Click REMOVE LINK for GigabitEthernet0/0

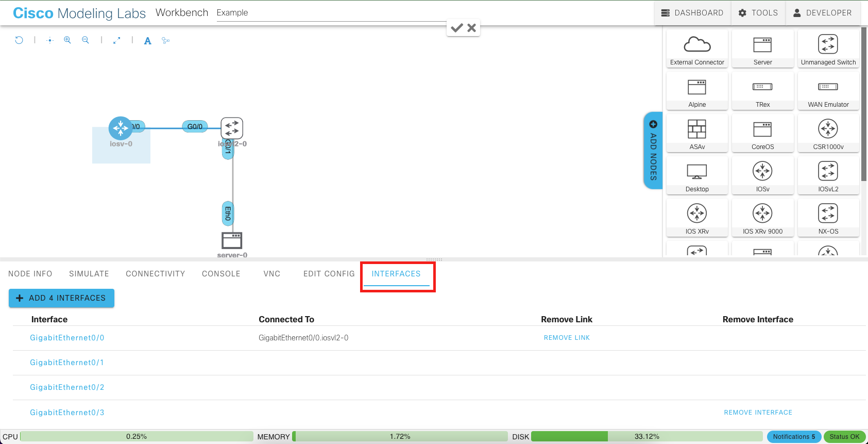pyautogui.click(x=567, y=338)
